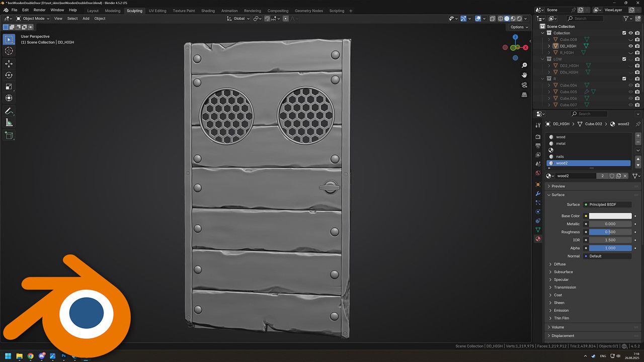The image size is (644, 362).
Task: Activate the Select Box tool
Action: [9, 39]
